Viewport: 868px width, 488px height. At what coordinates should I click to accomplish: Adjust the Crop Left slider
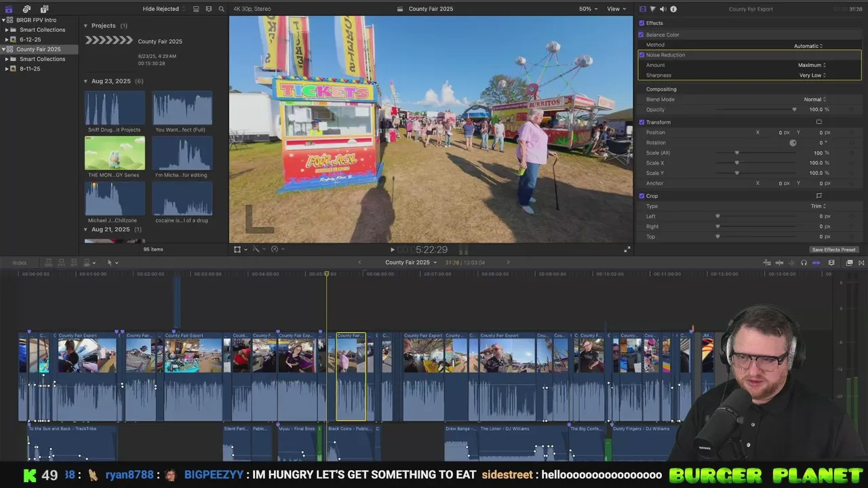[717, 216]
